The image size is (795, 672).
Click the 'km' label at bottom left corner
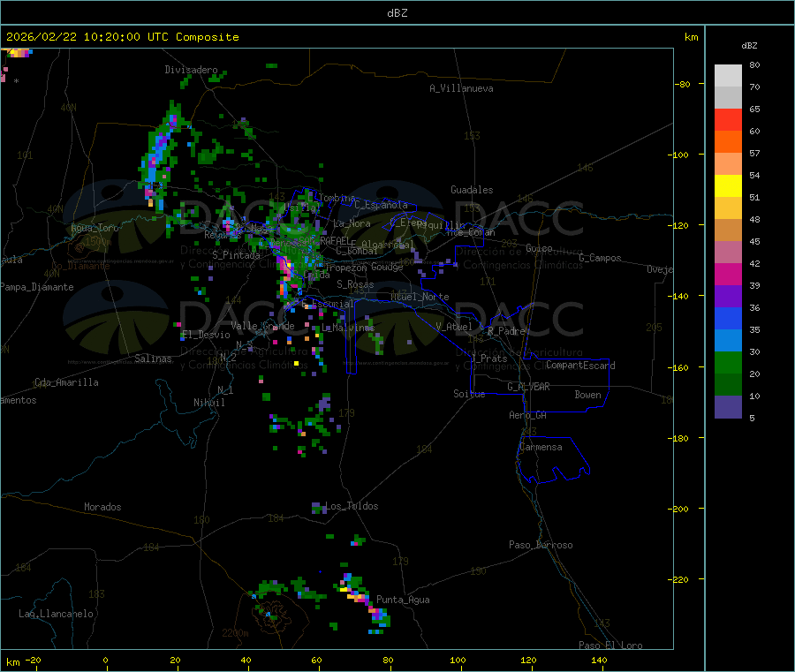(12, 662)
